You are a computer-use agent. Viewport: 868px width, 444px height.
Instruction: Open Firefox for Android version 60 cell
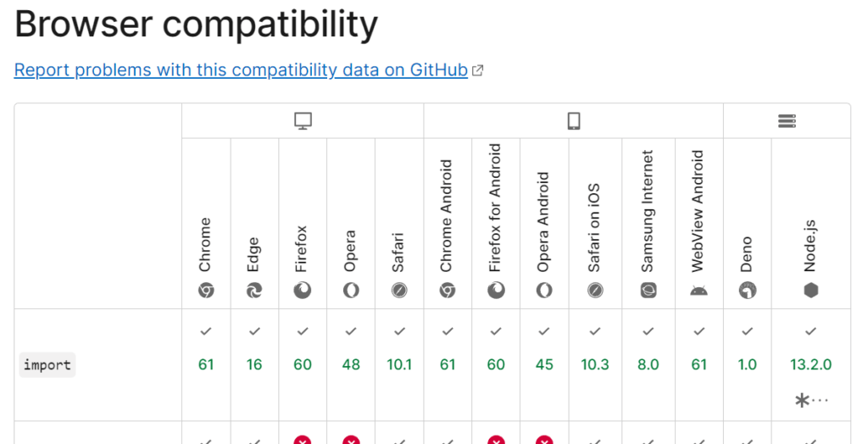pos(496,364)
